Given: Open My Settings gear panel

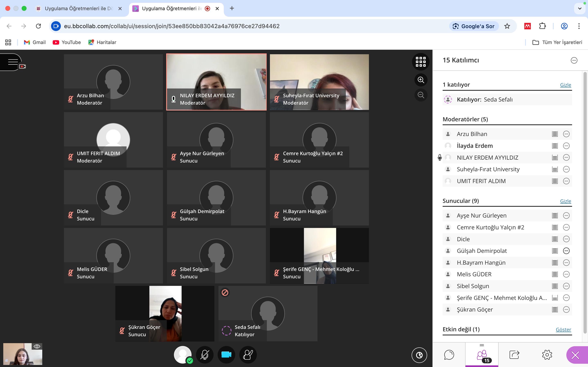Looking at the screenshot, I should pos(547,355).
